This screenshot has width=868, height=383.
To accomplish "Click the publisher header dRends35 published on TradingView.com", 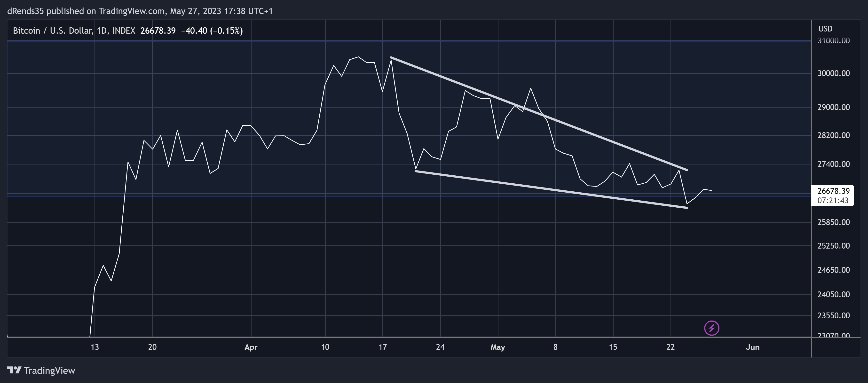I will pos(140,11).
